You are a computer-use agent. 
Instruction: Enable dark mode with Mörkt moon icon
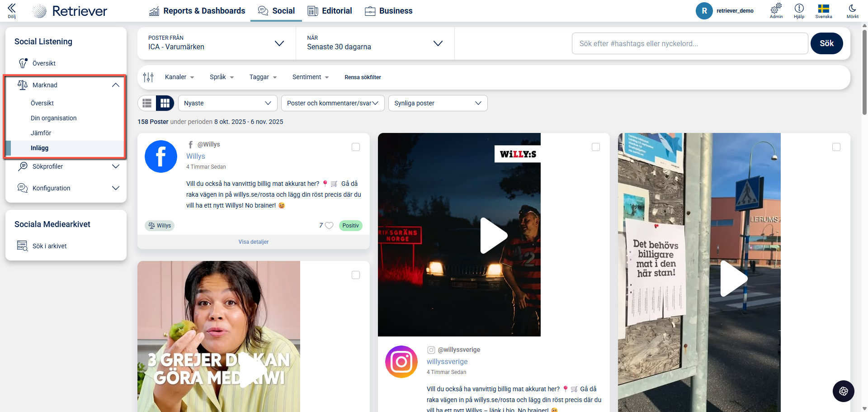(x=852, y=10)
